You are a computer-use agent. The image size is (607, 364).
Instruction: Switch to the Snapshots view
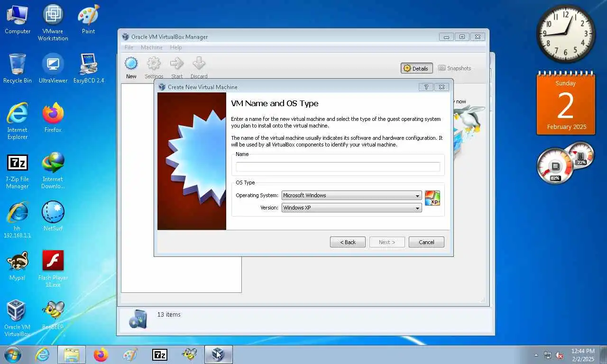(x=454, y=68)
